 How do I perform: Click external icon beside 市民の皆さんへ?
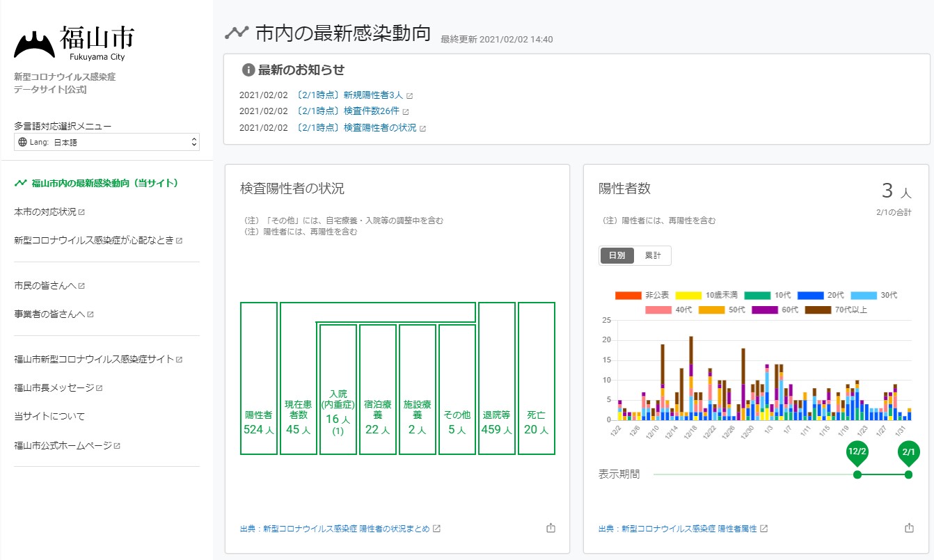click(x=81, y=285)
